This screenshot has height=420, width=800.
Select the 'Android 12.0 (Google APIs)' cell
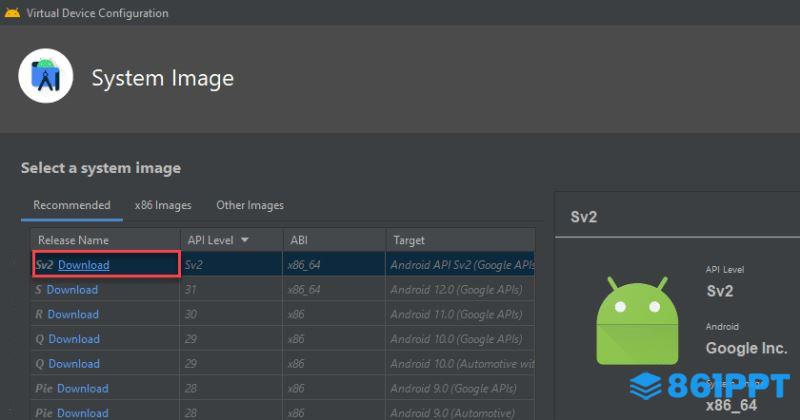click(x=460, y=289)
